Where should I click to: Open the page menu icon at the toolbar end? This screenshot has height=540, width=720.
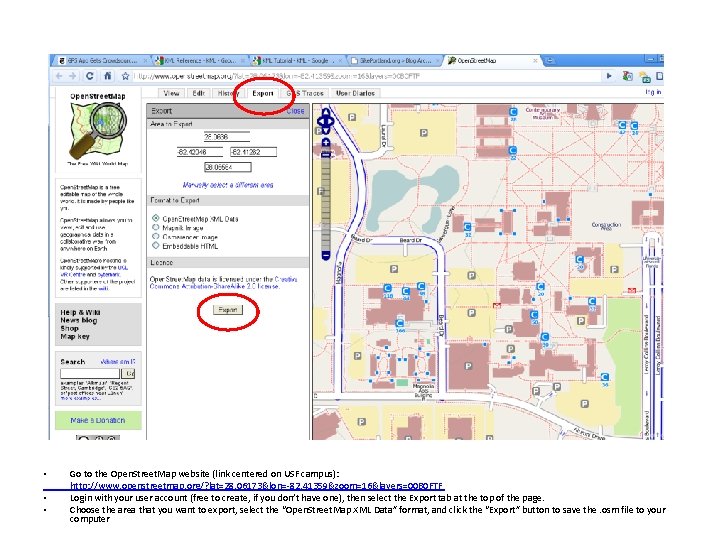[x=659, y=76]
